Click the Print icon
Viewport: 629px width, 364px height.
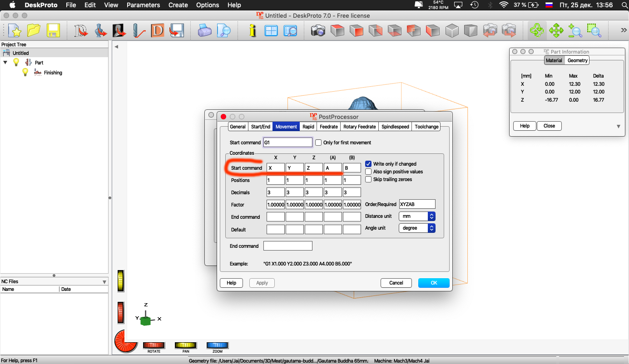[x=205, y=31]
